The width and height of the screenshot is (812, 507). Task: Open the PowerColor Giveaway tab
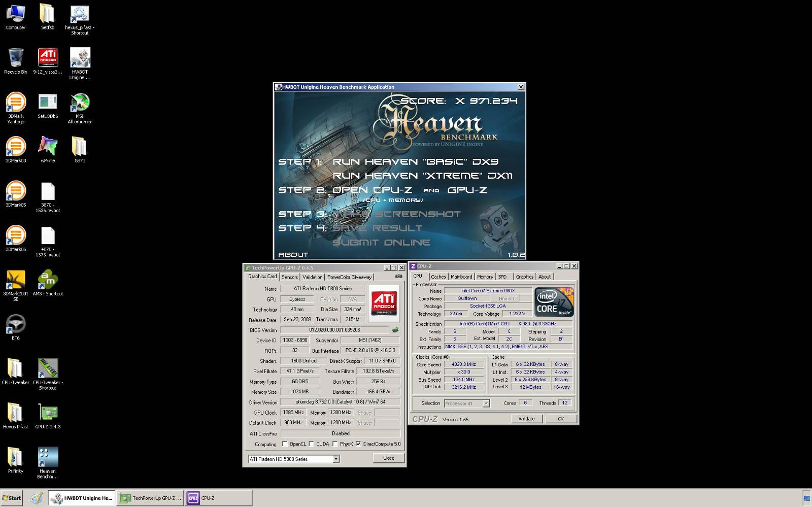[349, 277]
